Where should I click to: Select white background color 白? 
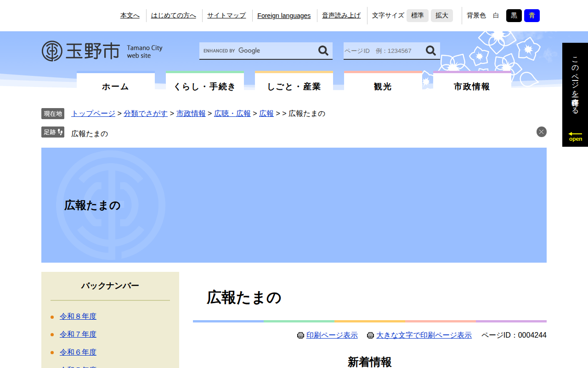coord(496,16)
